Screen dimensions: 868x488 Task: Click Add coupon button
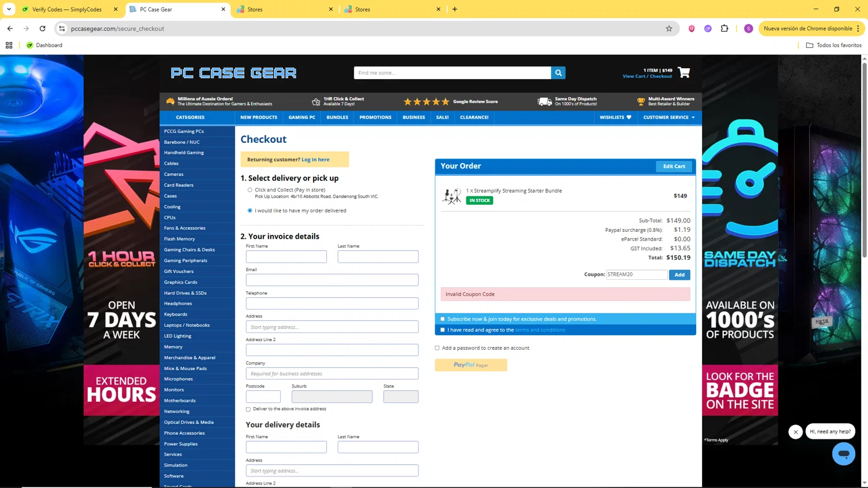679,275
